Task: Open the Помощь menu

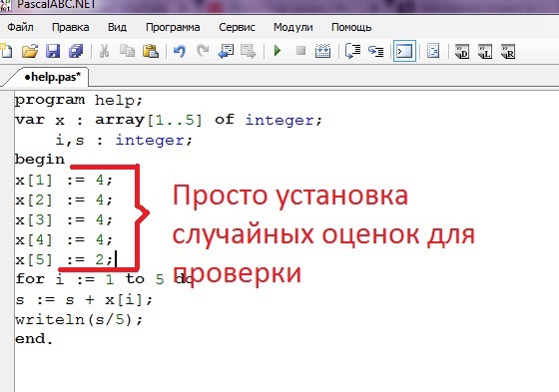Action: [351, 28]
